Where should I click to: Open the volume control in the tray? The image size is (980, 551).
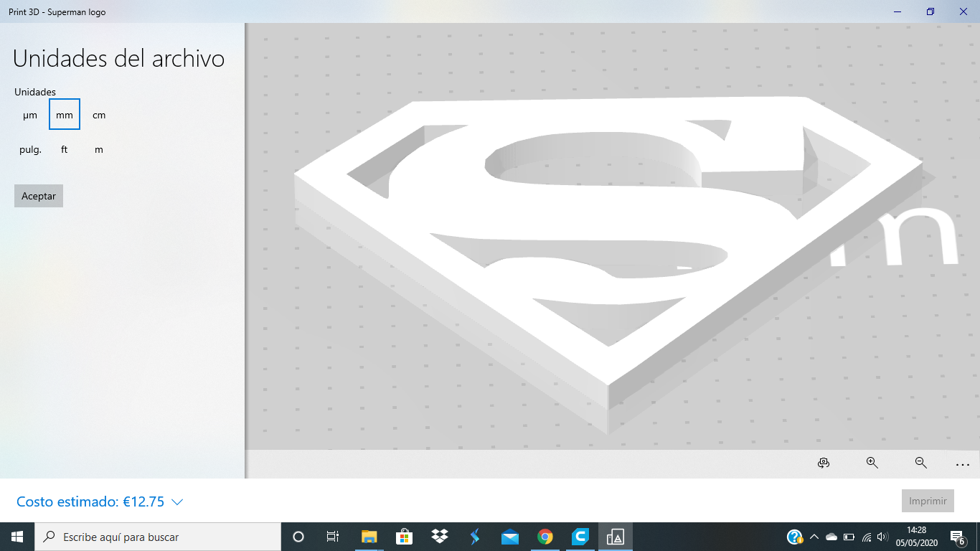pos(883,537)
